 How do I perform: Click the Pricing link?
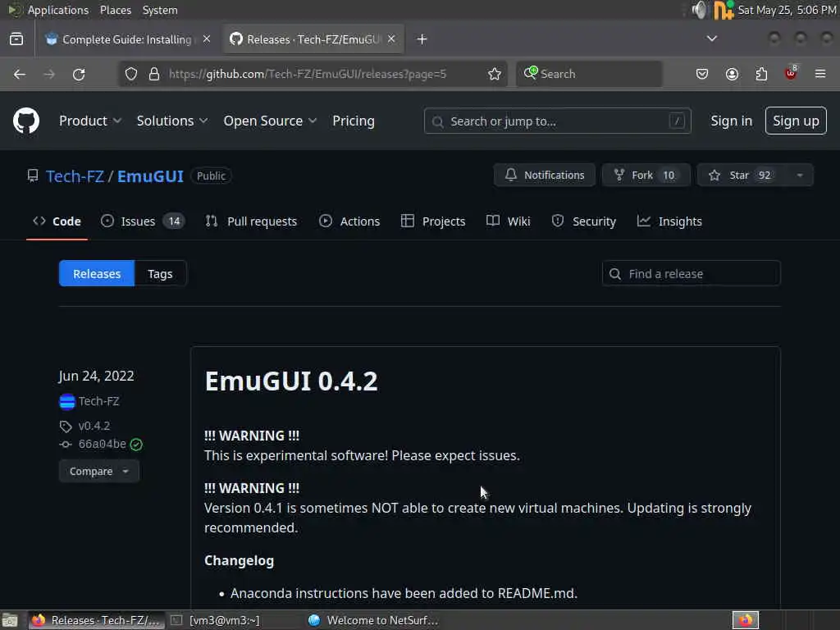(x=354, y=121)
